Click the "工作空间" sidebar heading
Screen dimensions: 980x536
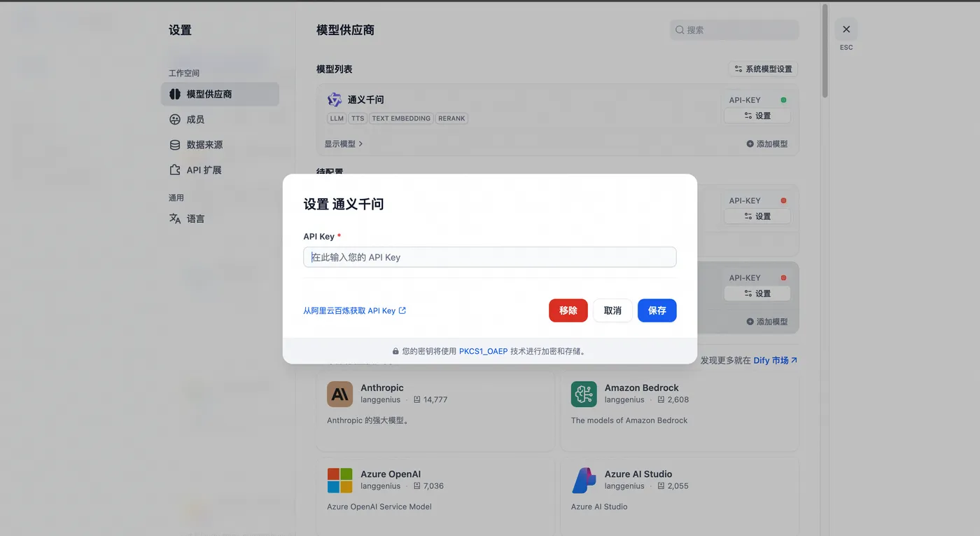[x=184, y=73]
